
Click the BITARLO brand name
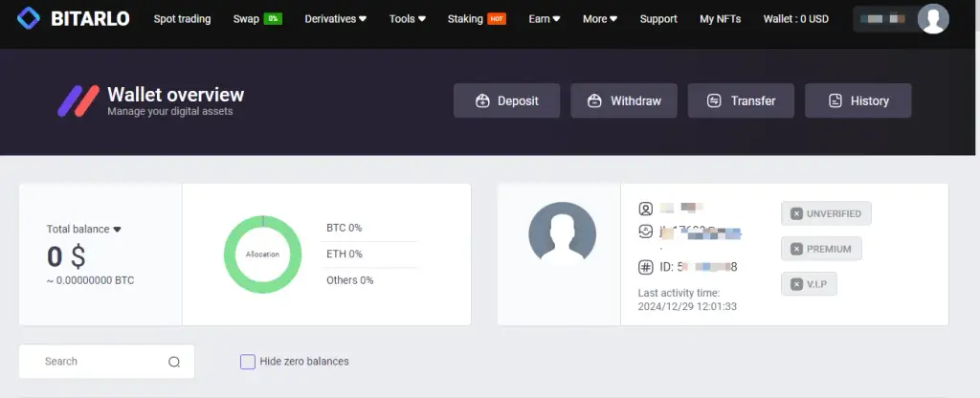click(x=90, y=19)
